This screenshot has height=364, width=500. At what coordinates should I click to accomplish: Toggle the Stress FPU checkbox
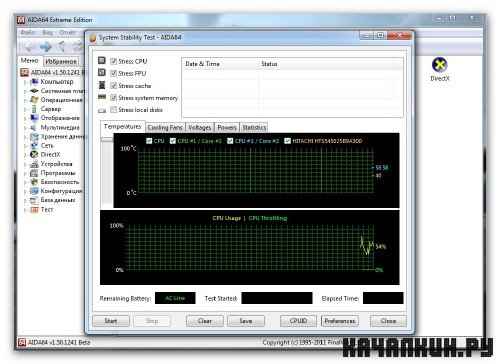tap(113, 73)
